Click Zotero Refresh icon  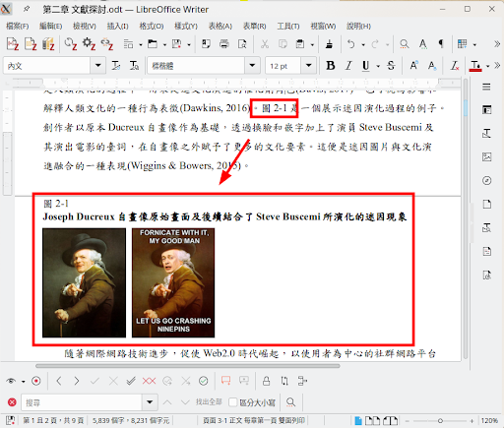coord(71,43)
